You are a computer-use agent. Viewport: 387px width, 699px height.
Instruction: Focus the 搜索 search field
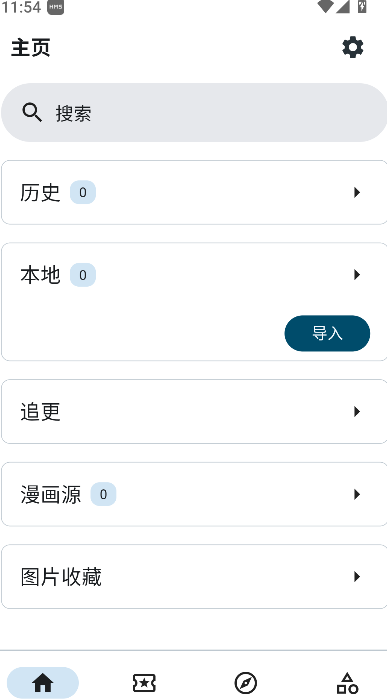click(x=194, y=112)
